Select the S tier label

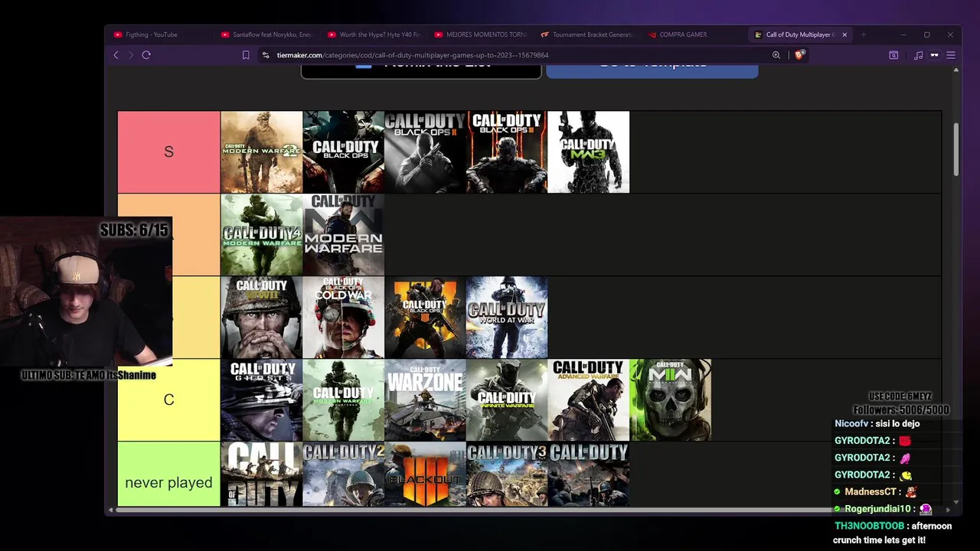point(168,152)
